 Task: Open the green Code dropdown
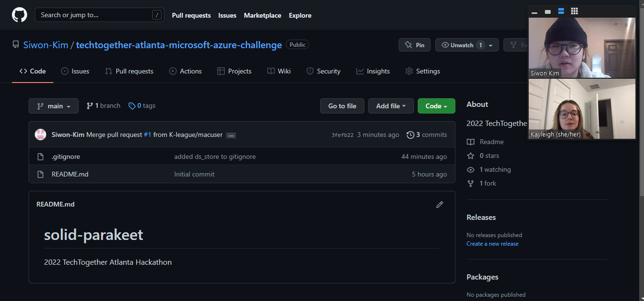pos(436,106)
